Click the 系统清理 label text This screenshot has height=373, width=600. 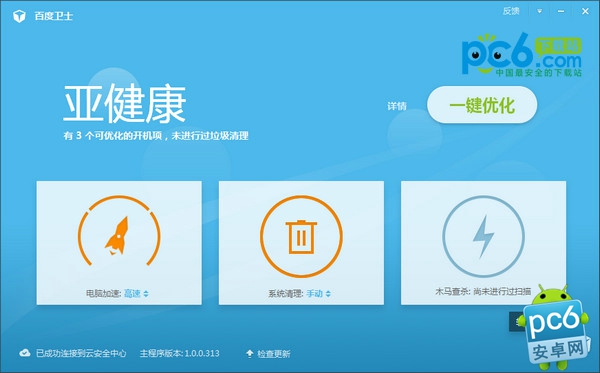[285, 293]
